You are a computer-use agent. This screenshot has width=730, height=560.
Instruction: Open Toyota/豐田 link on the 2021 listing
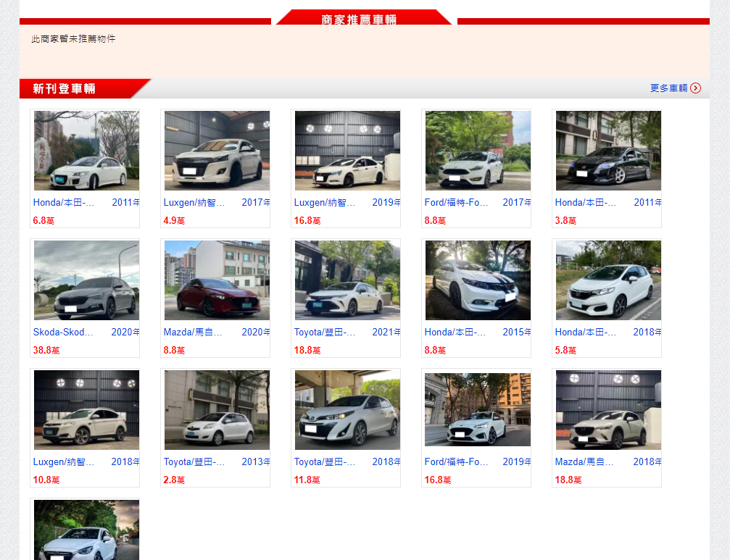(x=325, y=333)
